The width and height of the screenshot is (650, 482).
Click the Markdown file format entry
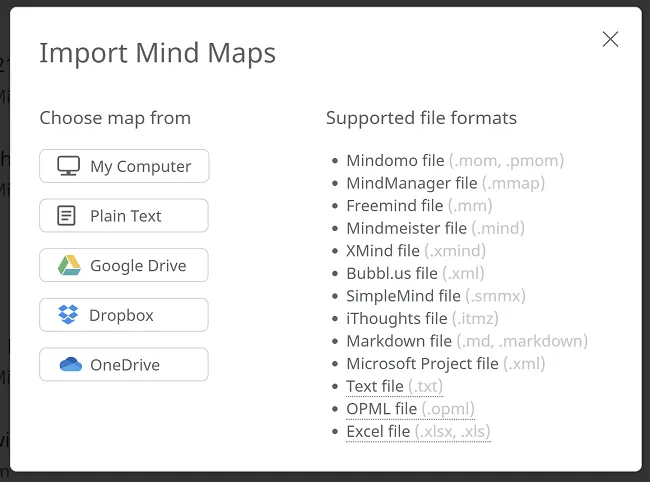point(466,341)
